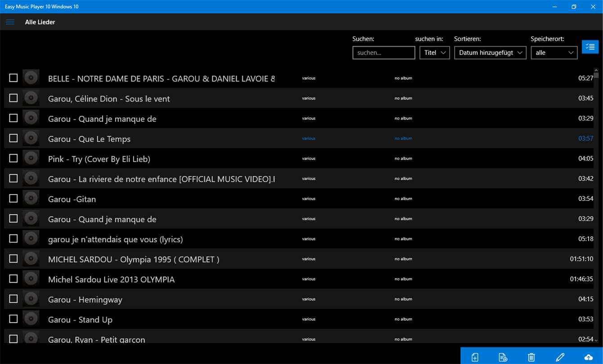Play 'Pink - Try (Cover By Eli Lieb)'
This screenshot has width=603, height=364.
99,159
